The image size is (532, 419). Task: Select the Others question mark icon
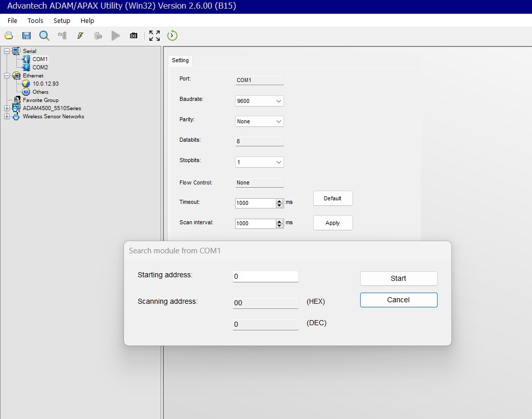pos(26,92)
